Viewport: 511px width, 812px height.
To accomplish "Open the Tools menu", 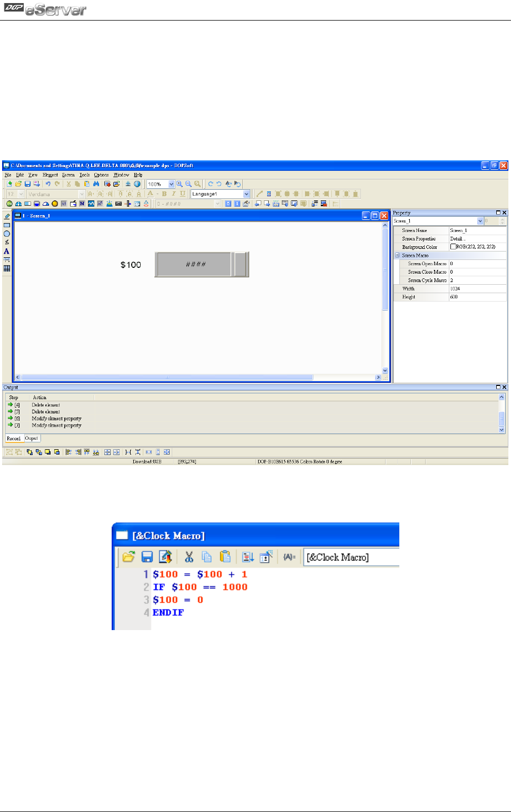I will click(x=85, y=175).
